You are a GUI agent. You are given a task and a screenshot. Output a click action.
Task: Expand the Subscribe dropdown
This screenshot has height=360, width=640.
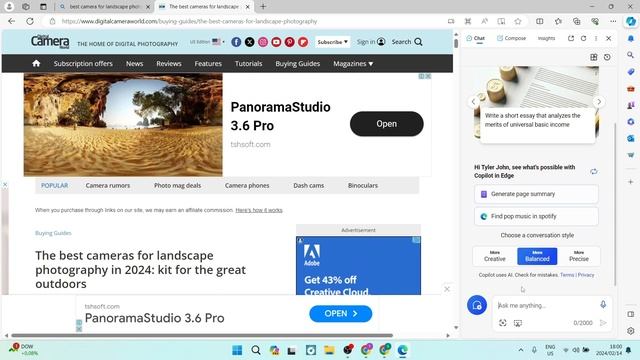click(x=333, y=42)
